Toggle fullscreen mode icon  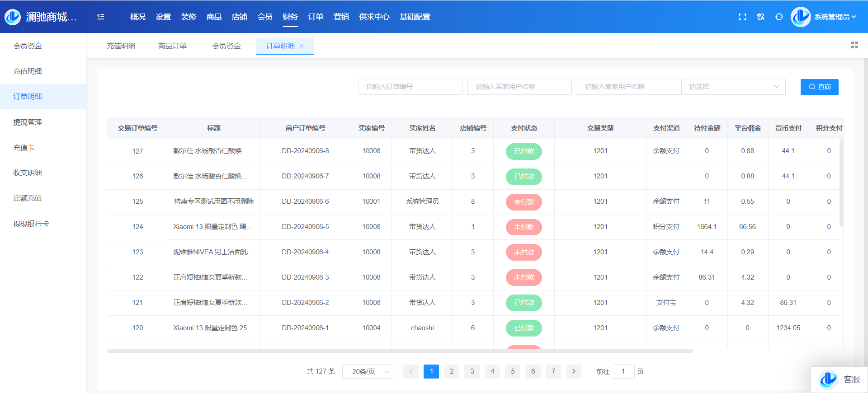coord(742,17)
